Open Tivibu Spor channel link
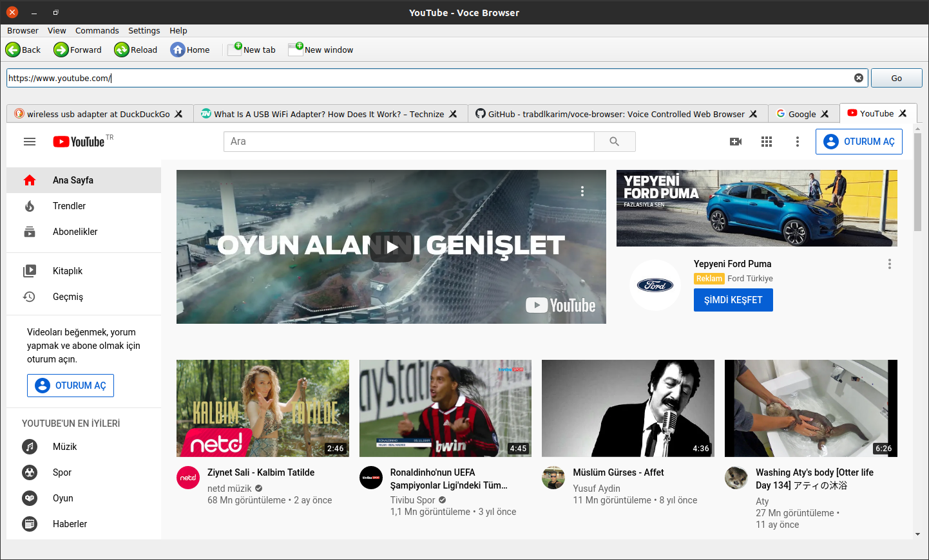929x560 pixels. pyautogui.click(x=413, y=500)
